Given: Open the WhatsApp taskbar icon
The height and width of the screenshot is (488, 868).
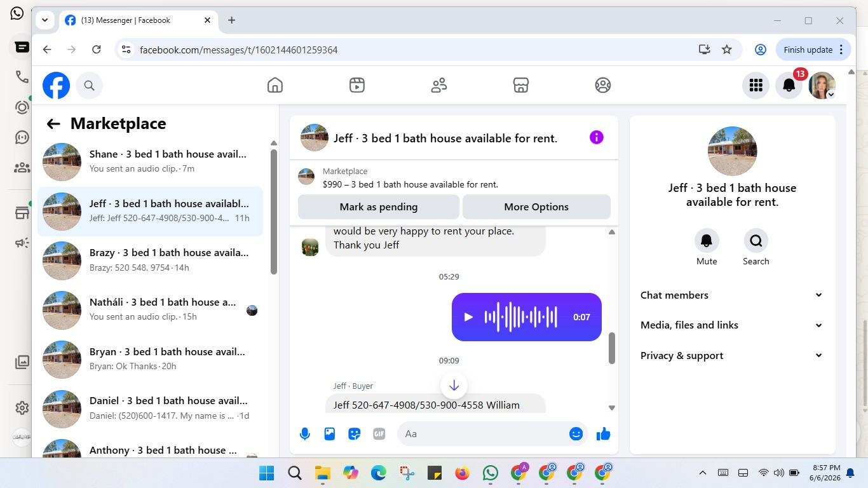Looking at the screenshot, I should click(491, 473).
